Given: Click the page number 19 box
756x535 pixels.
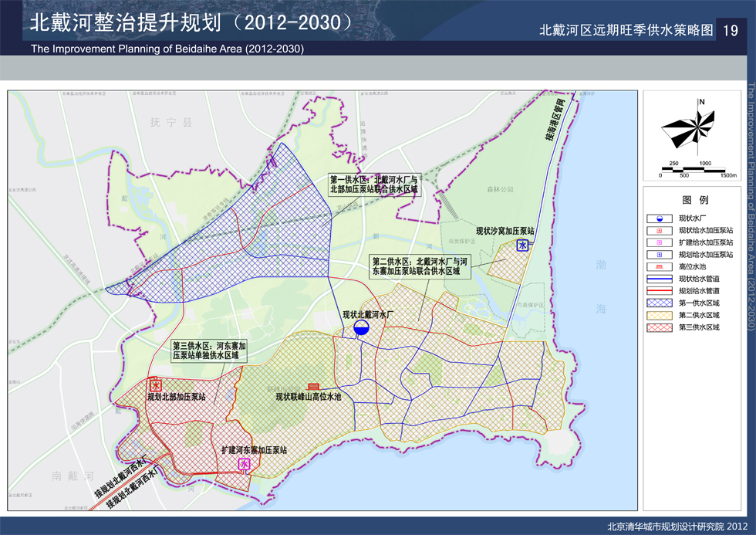Looking at the screenshot, I should click(x=731, y=31).
